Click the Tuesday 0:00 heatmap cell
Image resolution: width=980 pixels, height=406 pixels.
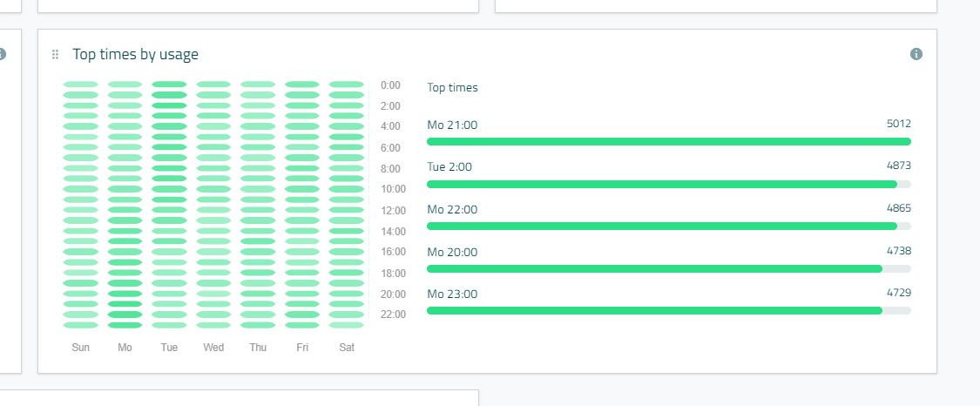click(x=169, y=85)
